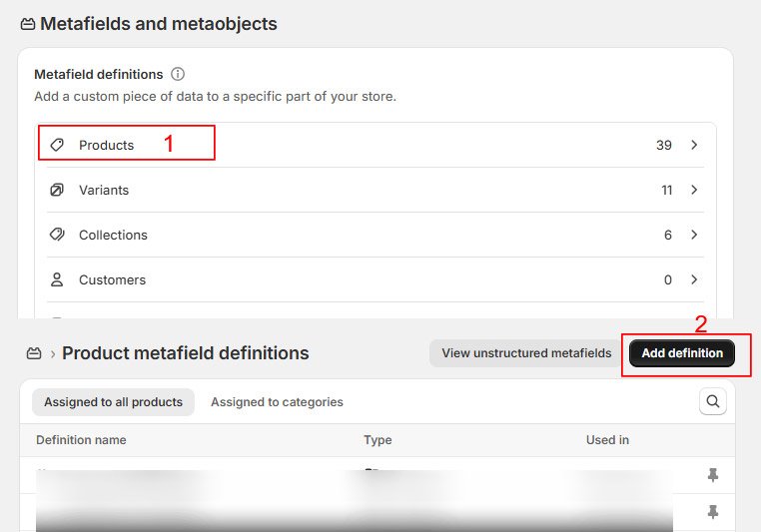Select the Assigned to all products tab
The image size is (761, 532).
coord(113,402)
